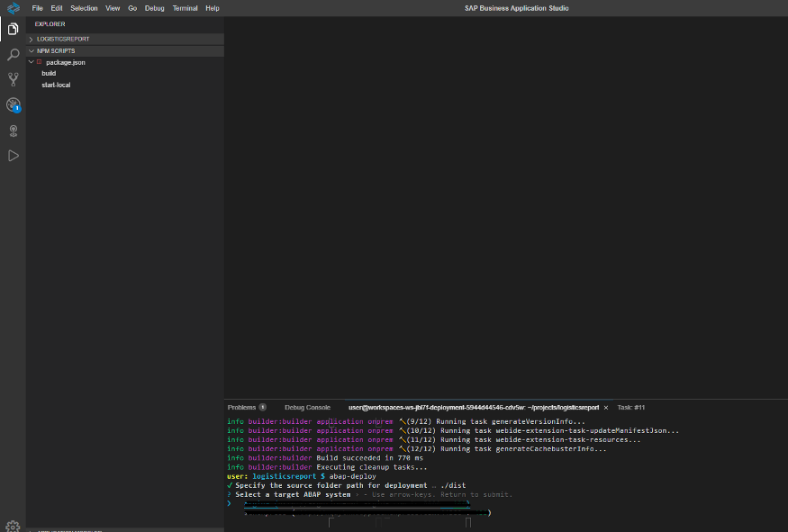Click the SAP Business Application Studio logo
Viewport: 788px width, 532px height.
(14, 8)
